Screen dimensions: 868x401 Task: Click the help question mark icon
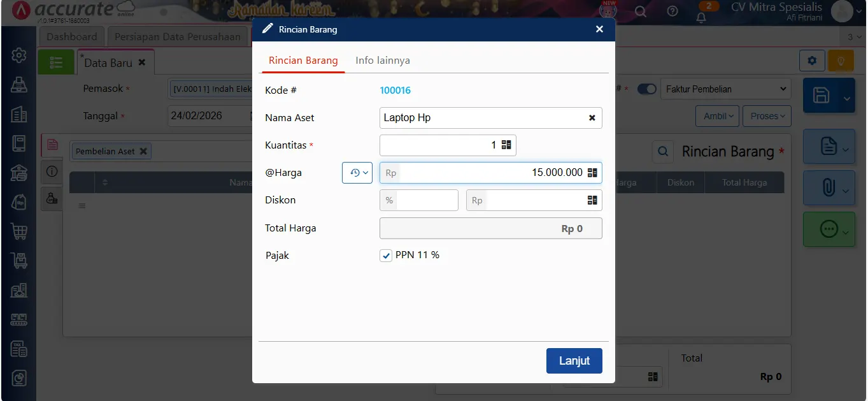(672, 11)
